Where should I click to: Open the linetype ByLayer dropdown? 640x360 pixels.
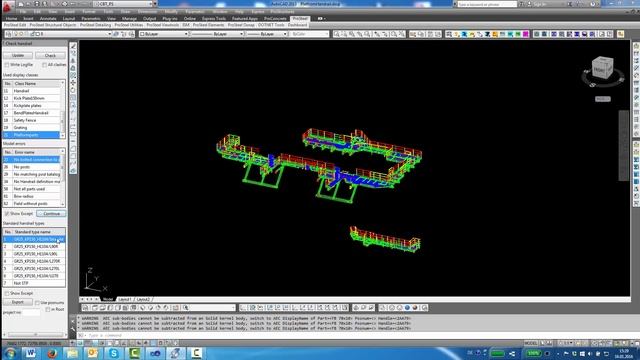click(x=217, y=34)
